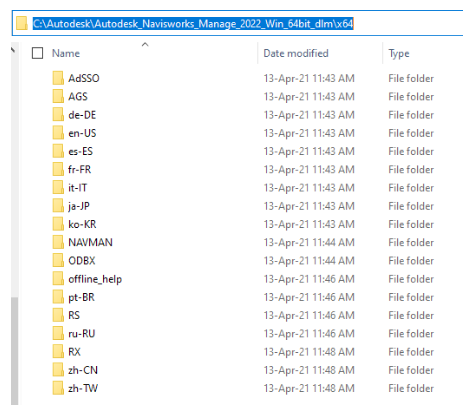Select the zh-TW folder icon

click(58, 388)
